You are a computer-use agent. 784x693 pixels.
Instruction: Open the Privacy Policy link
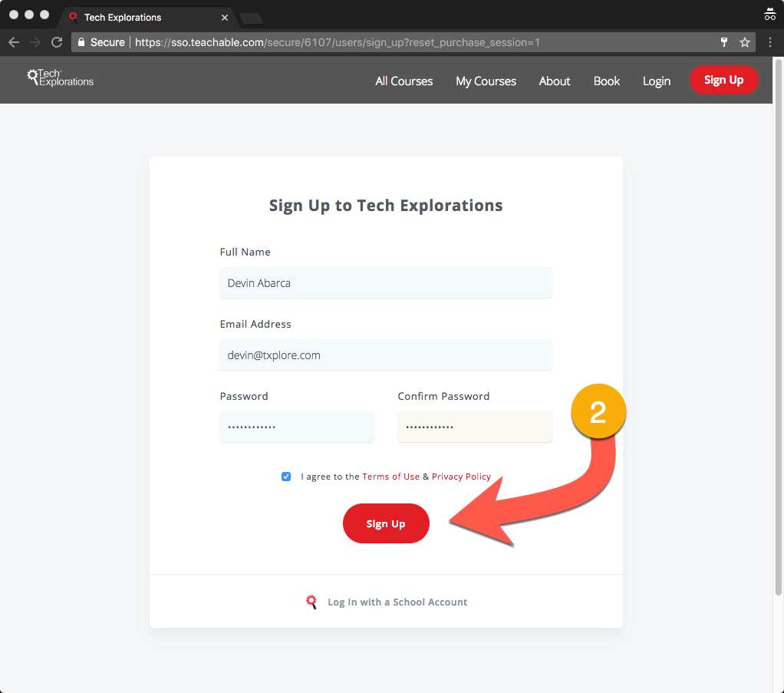(x=461, y=477)
